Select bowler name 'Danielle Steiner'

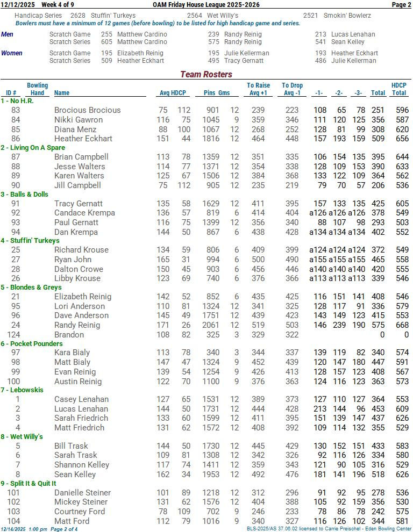pyautogui.click(x=83, y=493)
